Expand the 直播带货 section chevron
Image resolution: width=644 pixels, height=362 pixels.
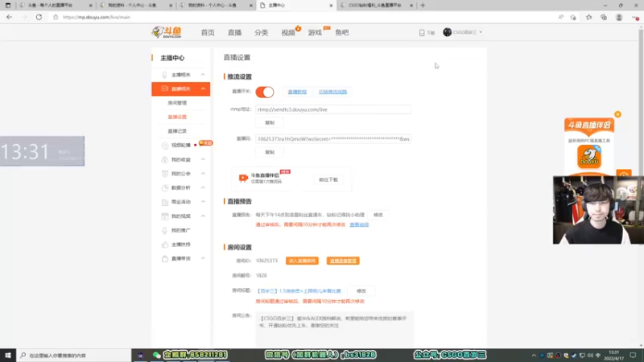(x=203, y=258)
